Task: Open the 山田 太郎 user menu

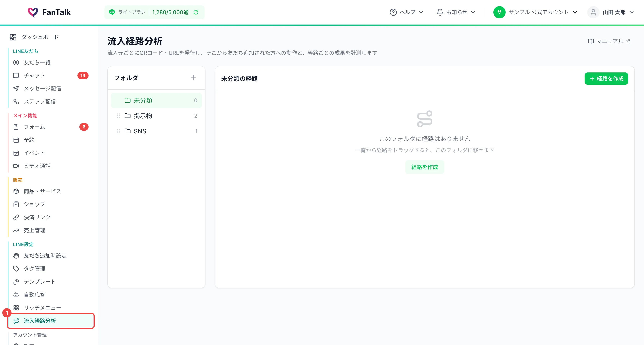Action: (x=610, y=12)
